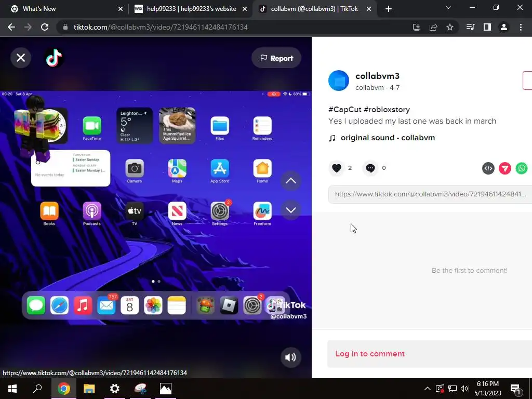Like the video with heart icon
Screen dimensions: 532x399
point(337,168)
